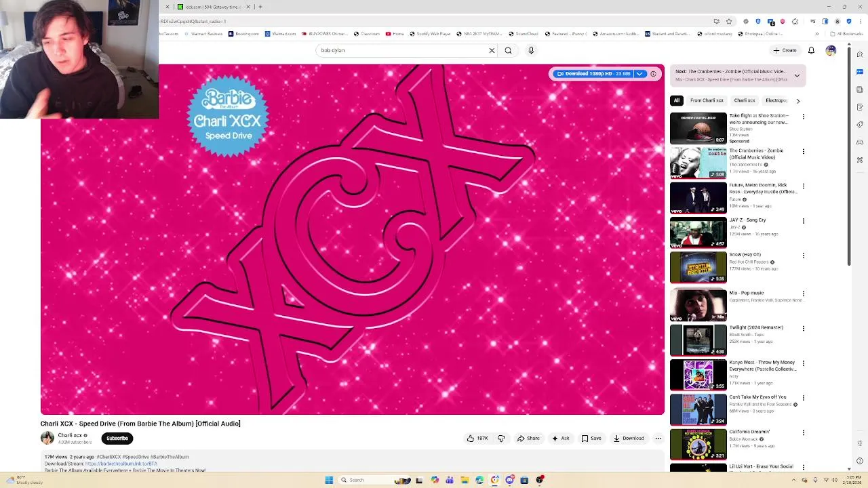Click the Ask button under the video

(561, 439)
